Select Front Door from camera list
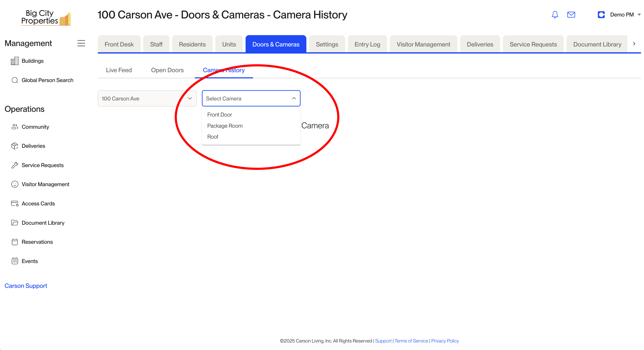 (219, 115)
